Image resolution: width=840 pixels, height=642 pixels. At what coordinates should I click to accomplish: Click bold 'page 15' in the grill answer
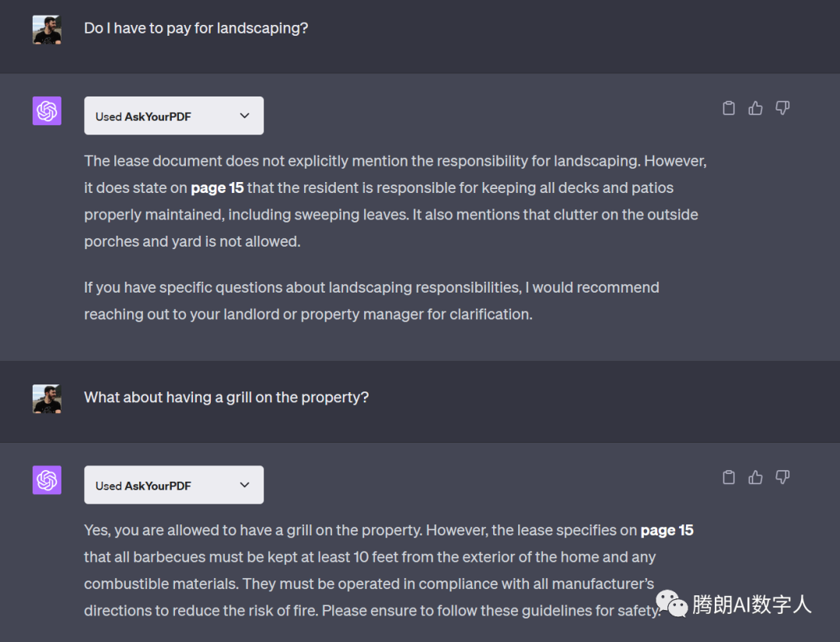click(667, 531)
